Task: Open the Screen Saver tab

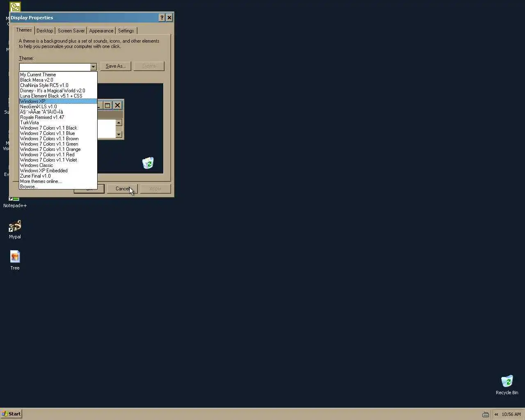Action: (71, 31)
